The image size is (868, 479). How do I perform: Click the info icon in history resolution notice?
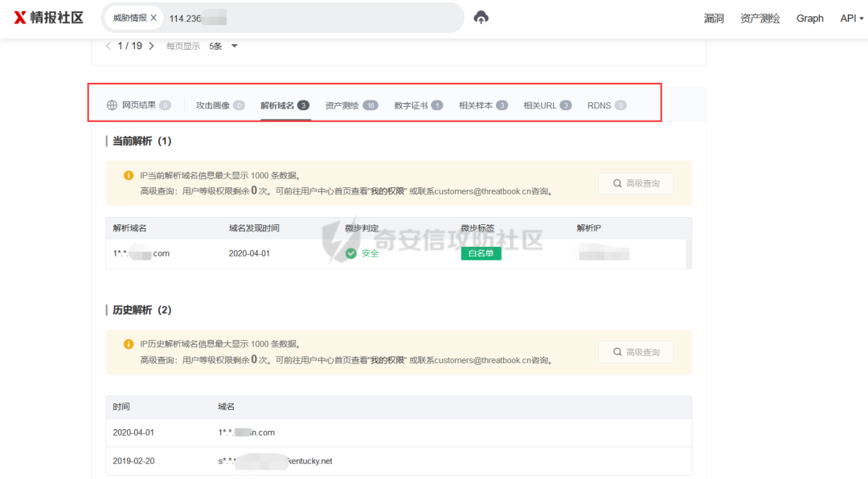pyautogui.click(x=129, y=344)
